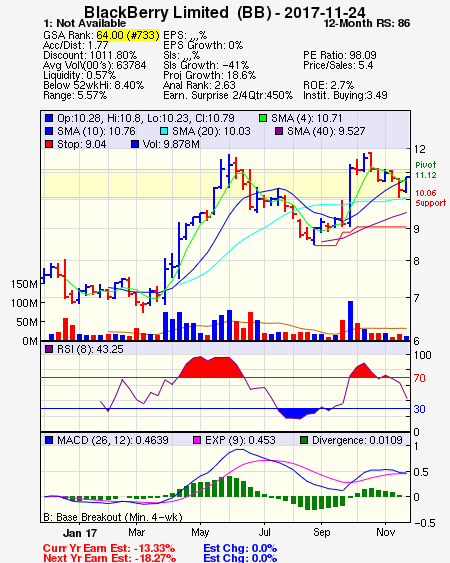
Task: Click the magenta EXP (9) legend swatch
Action: point(197,440)
